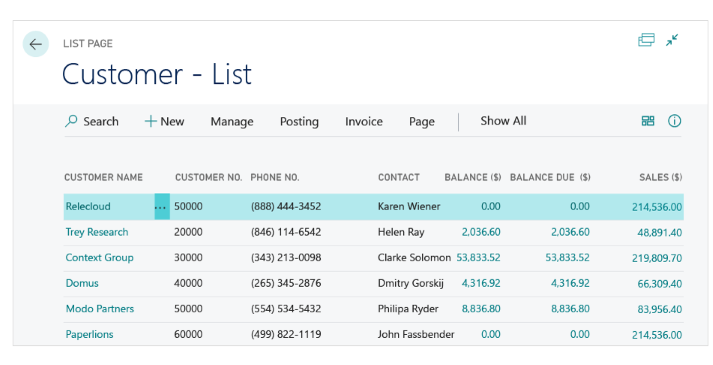
Task: Select phone number (265) 345-2876
Action: pos(286,283)
